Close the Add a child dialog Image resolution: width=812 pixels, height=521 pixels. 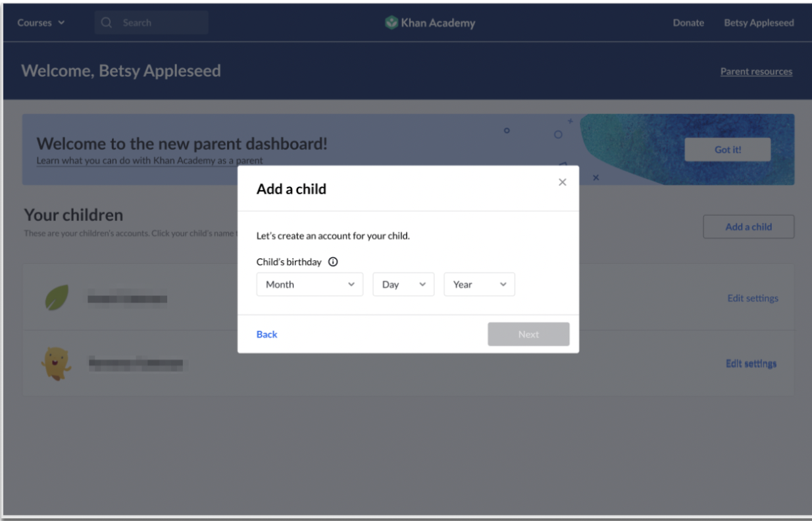click(562, 182)
